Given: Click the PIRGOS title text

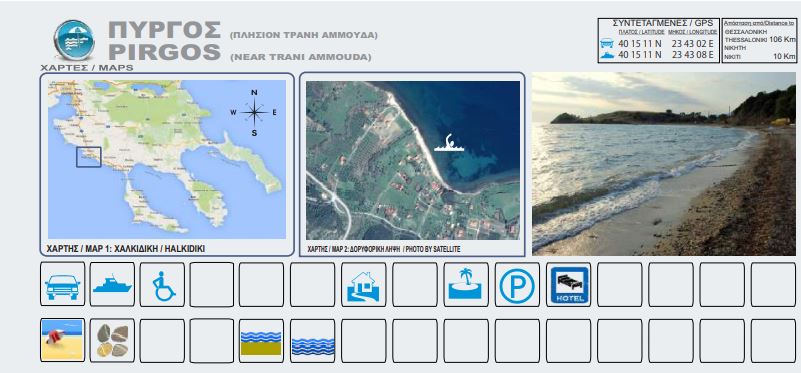Looking at the screenshot, I should click(x=164, y=52).
